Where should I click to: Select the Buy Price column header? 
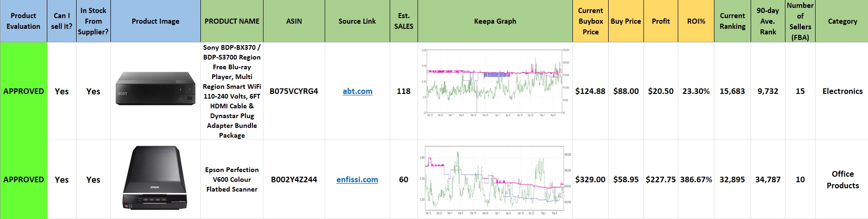[626, 21]
